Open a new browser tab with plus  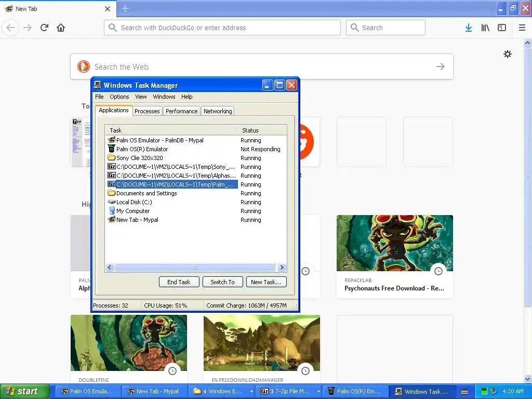point(125,8)
